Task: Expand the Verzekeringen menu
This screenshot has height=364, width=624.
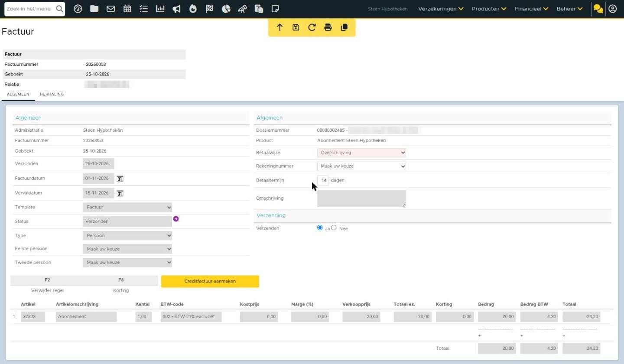Action: [441, 9]
